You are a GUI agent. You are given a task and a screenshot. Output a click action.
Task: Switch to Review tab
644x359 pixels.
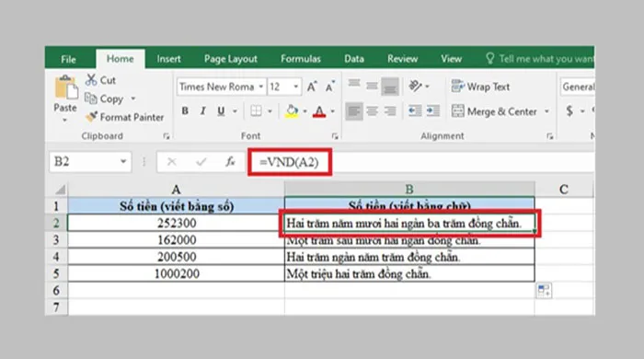[403, 59]
